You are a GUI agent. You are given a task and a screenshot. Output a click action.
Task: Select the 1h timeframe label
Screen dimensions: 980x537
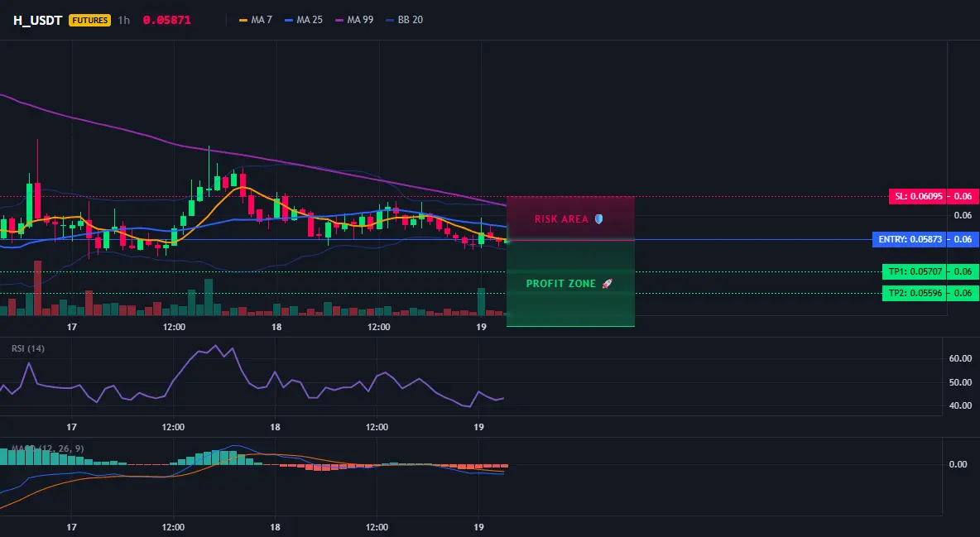pos(124,20)
